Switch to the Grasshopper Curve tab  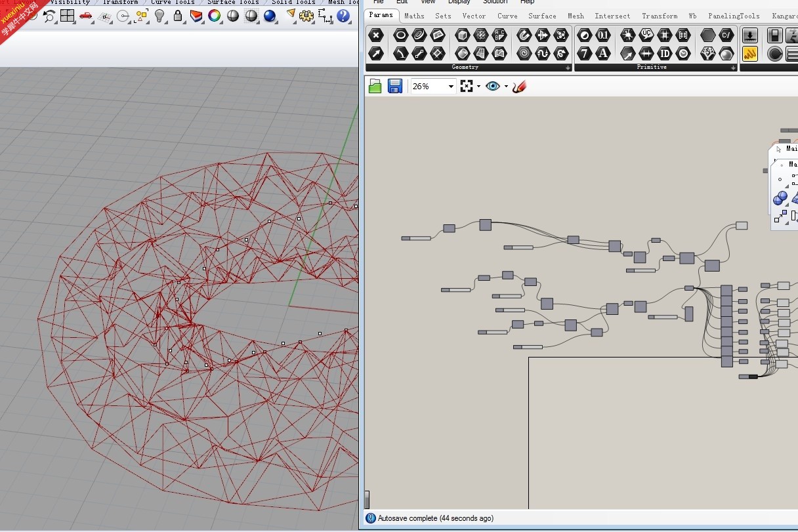click(507, 16)
